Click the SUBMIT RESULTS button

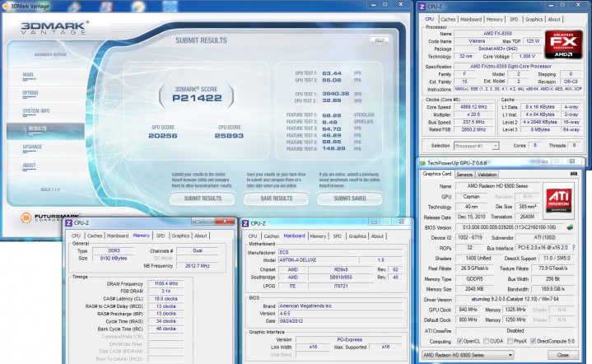pos(203,198)
